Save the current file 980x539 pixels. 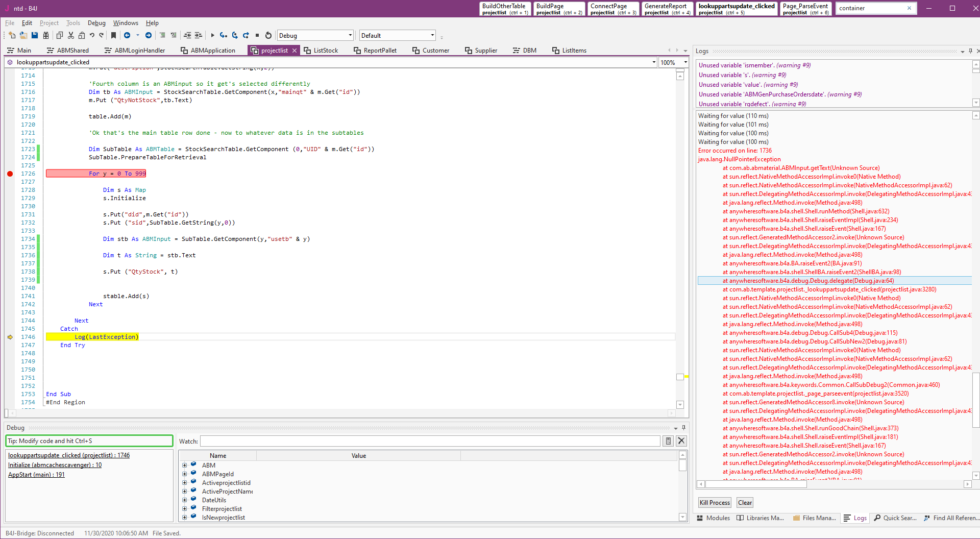(x=34, y=35)
